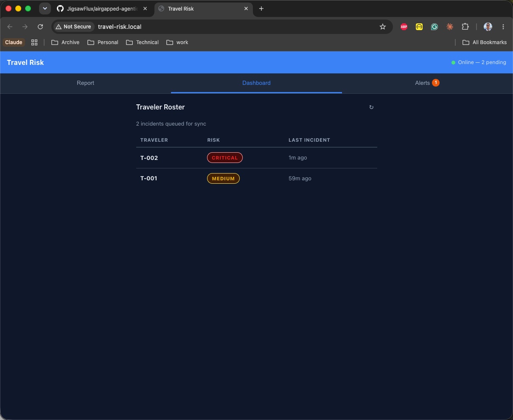This screenshot has width=513, height=420.
Task: Click the TRAVELER column header
Action: (x=154, y=140)
